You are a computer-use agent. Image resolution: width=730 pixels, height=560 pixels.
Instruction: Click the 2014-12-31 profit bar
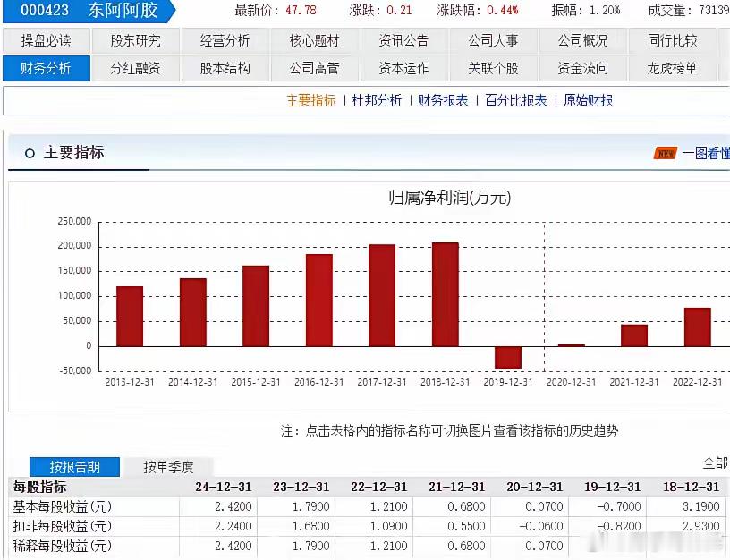192,312
